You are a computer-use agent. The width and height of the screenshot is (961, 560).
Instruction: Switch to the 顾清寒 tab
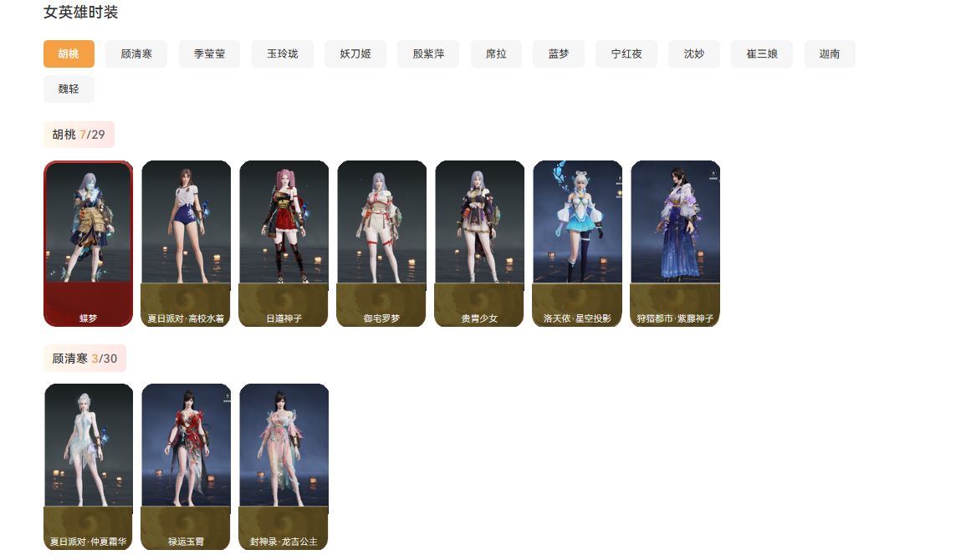(136, 54)
